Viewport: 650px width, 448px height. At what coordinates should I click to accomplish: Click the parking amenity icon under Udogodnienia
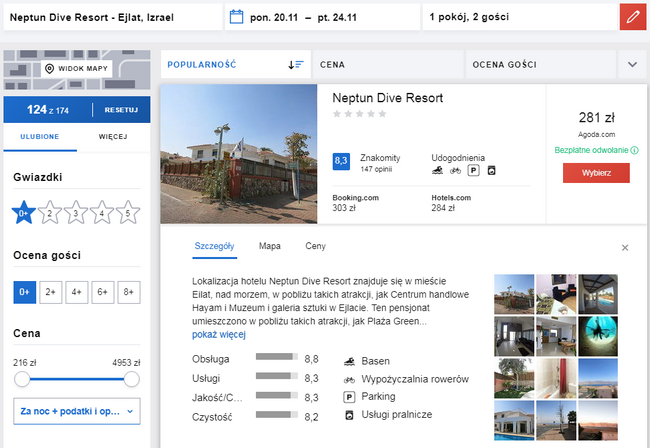click(x=473, y=170)
